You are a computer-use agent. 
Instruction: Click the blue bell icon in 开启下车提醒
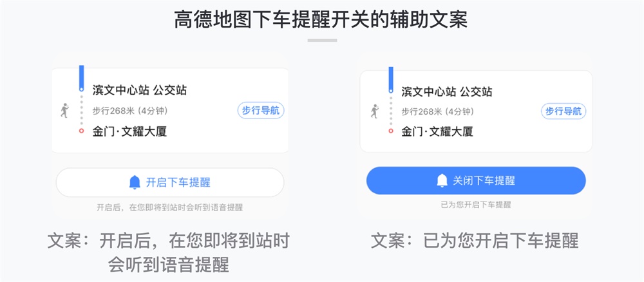(135, 182)
